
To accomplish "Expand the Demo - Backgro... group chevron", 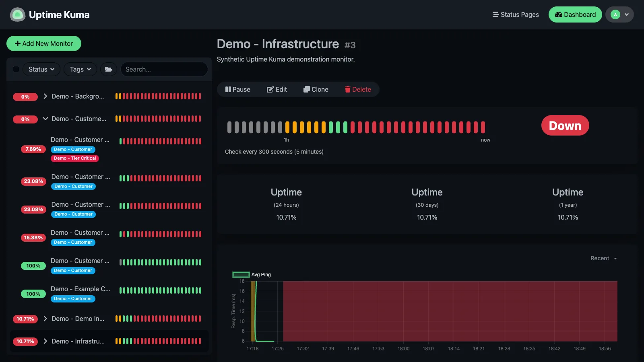I will [45, 96].
